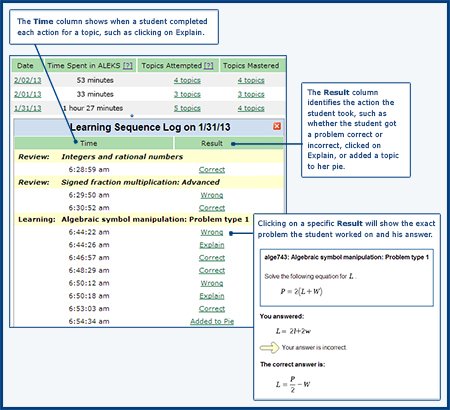Open the Explain result at 6:44:26 am
Screen dimensions: 450x410
(x=212, y=245)
